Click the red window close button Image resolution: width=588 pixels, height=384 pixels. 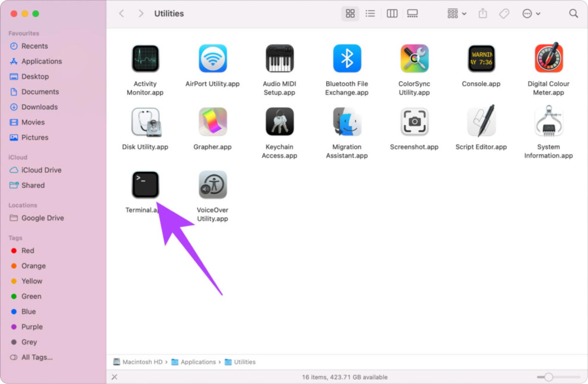click(x=14, y=14)
